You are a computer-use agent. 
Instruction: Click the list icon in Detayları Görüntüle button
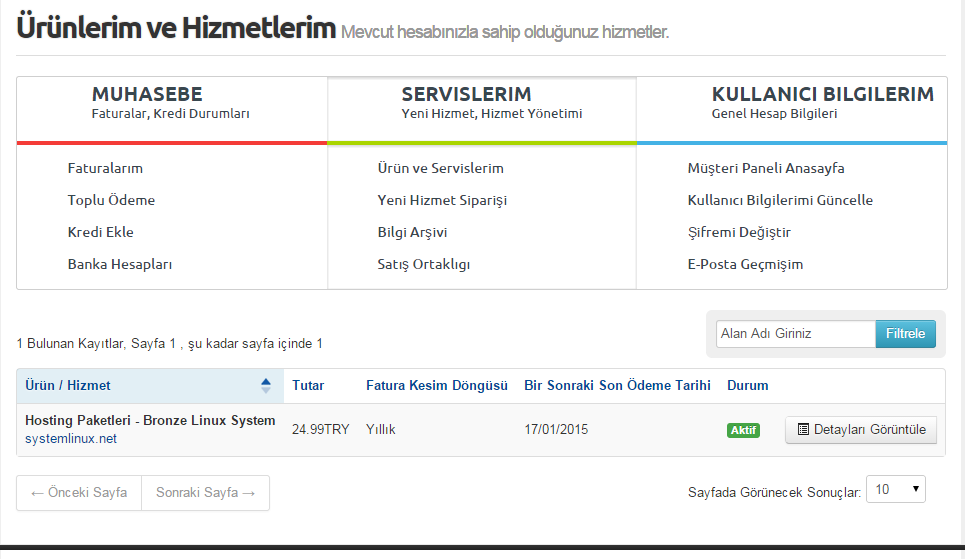(x=803, y=430)
